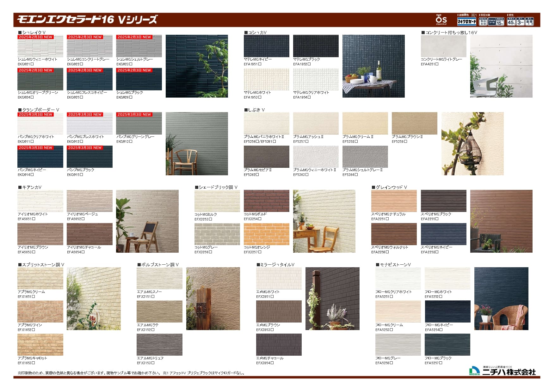Viewport: 555px width, 392px height.
Task: Select the エアルMGトリュフ swatch
Action: (x=159, y=344)
